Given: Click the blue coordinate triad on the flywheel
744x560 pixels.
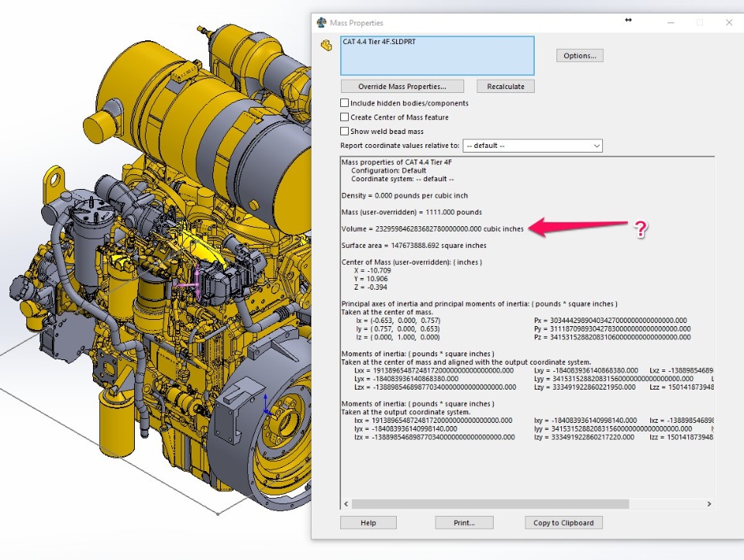Looking at the screenshot, I should pos(267,405).
